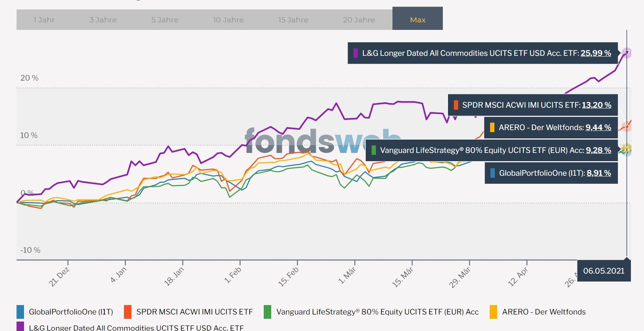Click the ARERO - Der Weltfonds legend label
644x331 pixels.
tap(544, 312)
